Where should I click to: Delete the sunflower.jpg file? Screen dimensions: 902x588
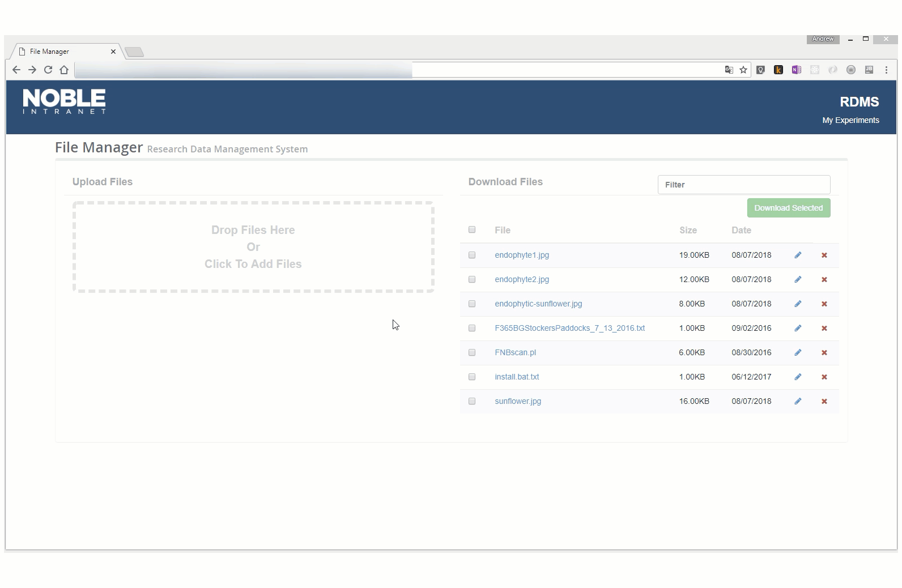824,402
